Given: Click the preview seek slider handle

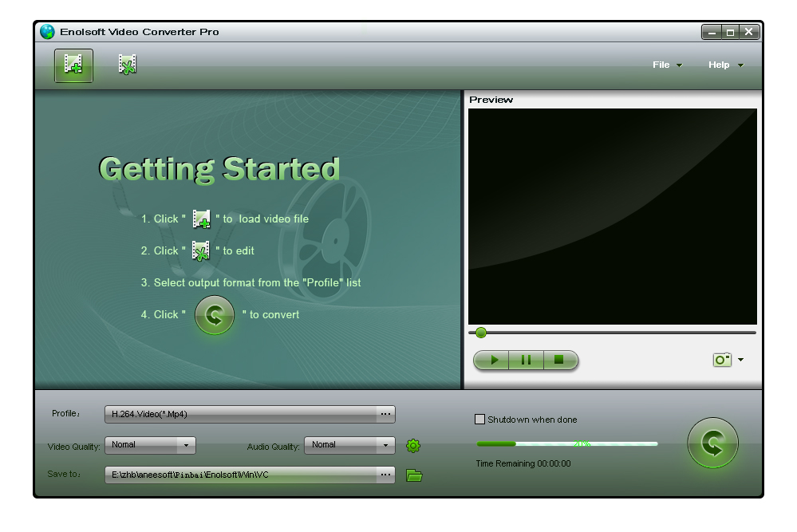Looking at the screenshot, I should (481, 333).
